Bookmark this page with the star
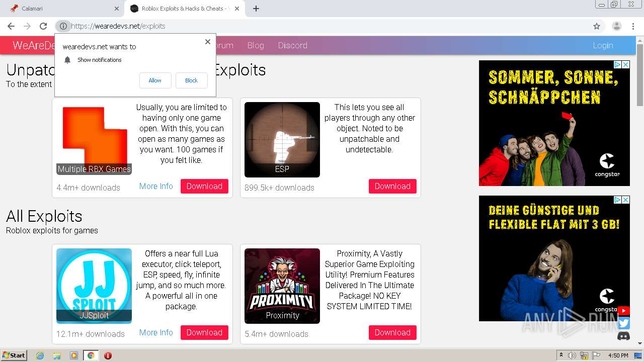 (x=597, y=26)
